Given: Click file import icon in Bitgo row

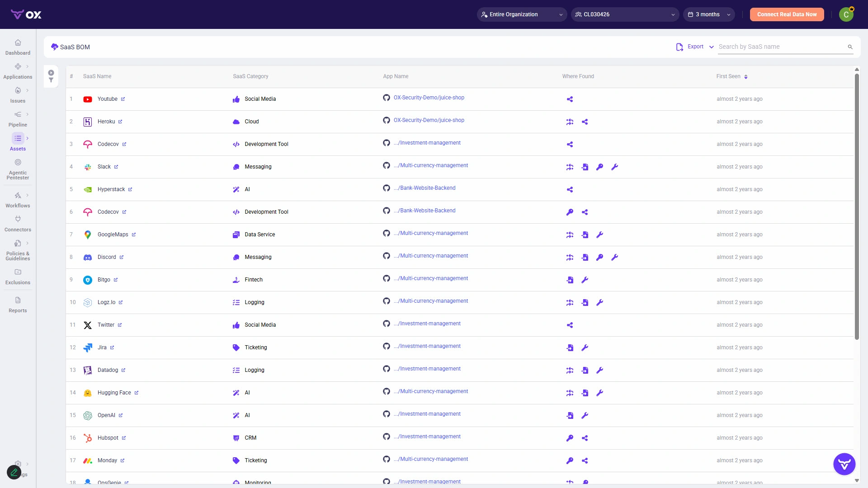Looking at the screenshot, I should tap(570, 280).
